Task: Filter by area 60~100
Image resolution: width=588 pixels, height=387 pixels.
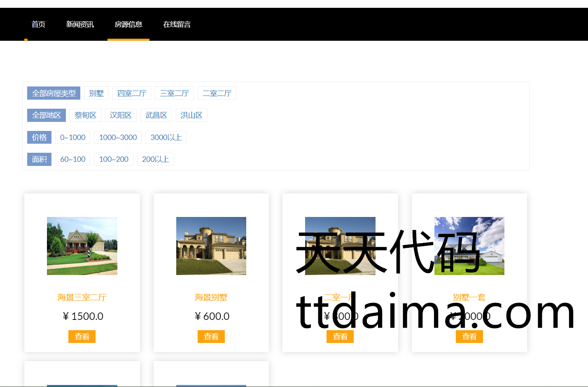Action: (x=73, y=159)
